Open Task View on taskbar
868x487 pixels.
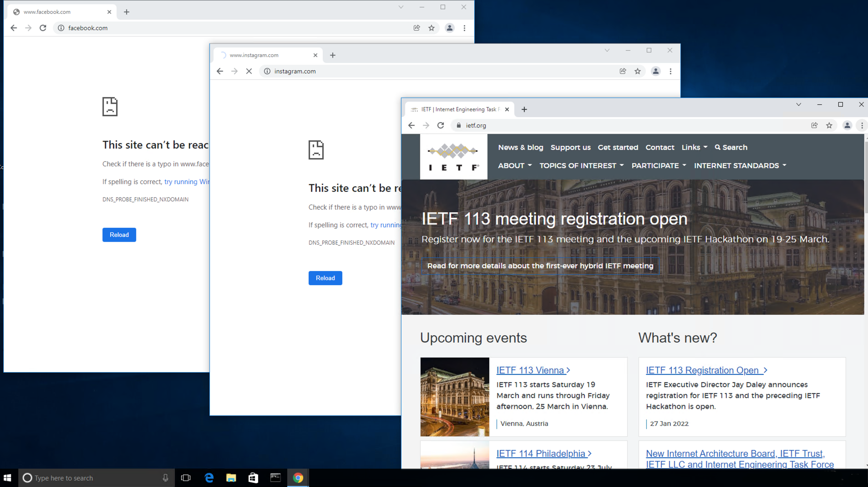pos(186,478)
